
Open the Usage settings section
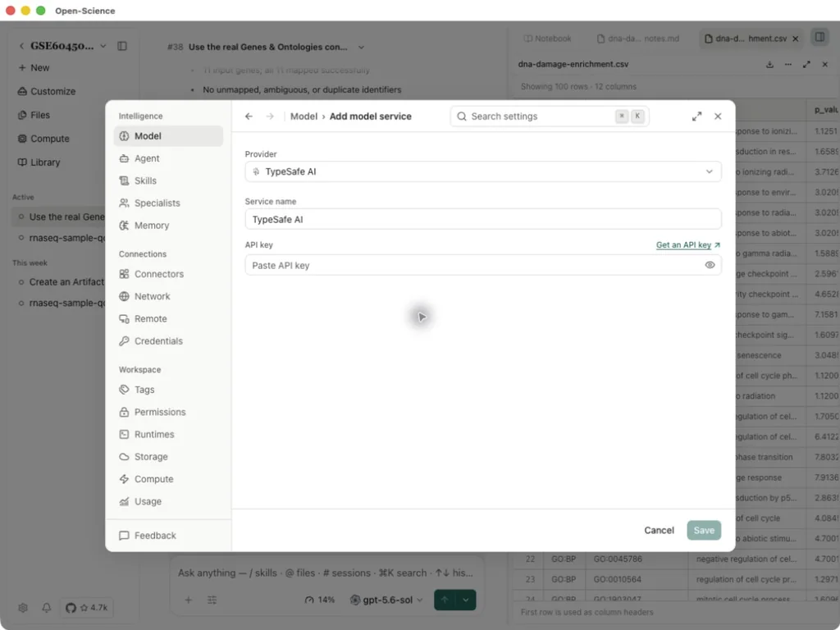pyautogui.click(x=168, y=501)
